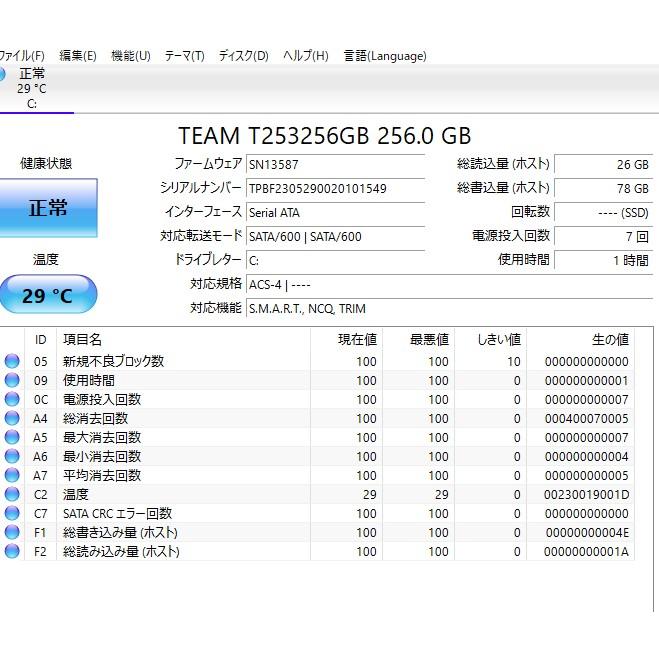This screenshot has width=659, height=659.
Task: Open the ファイル(F) menu
Action: coord(22,56)
